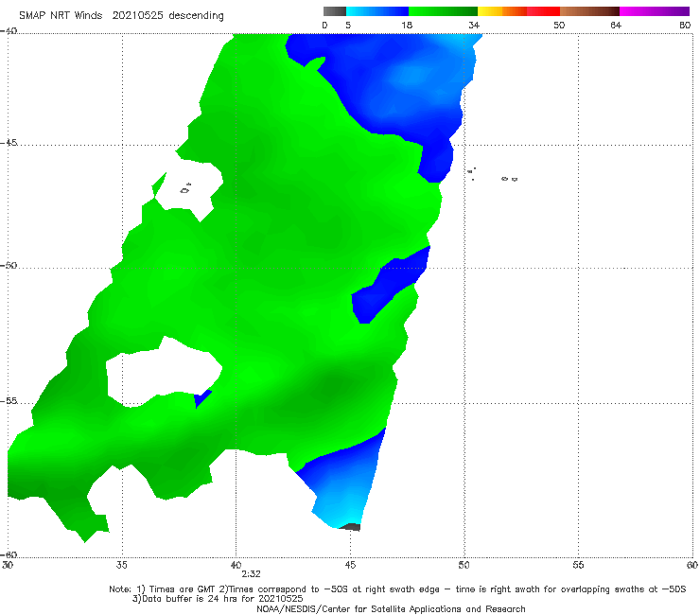Click the green 18–34 knot colorbar segment
Image resolution: width=700 pixels, height=615 pixels.
[x=443, y=11]
